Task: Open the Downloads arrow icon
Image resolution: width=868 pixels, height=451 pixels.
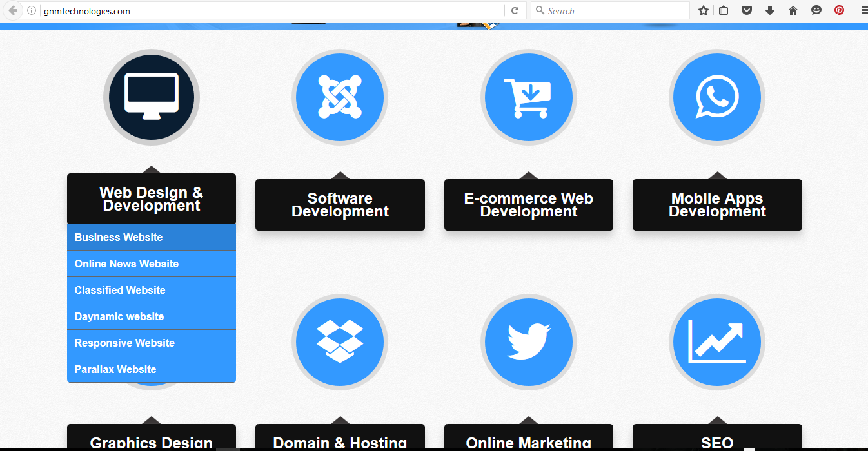Action: (x=769, y=10)
